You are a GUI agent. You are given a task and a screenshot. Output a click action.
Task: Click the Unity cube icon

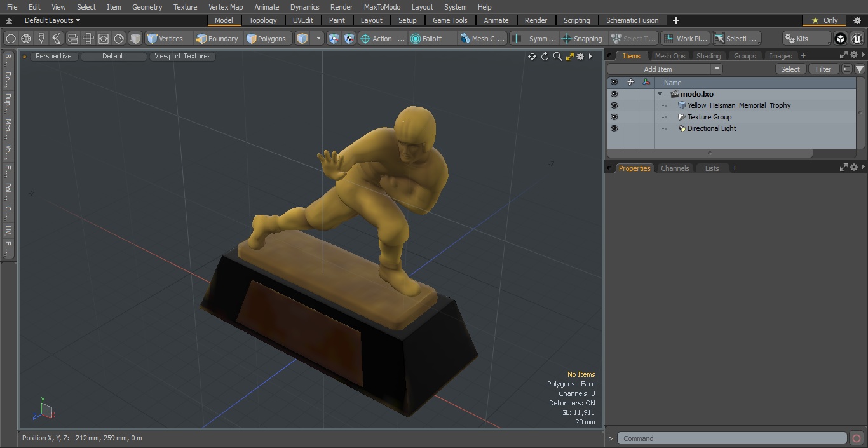(x=841, y=39)
